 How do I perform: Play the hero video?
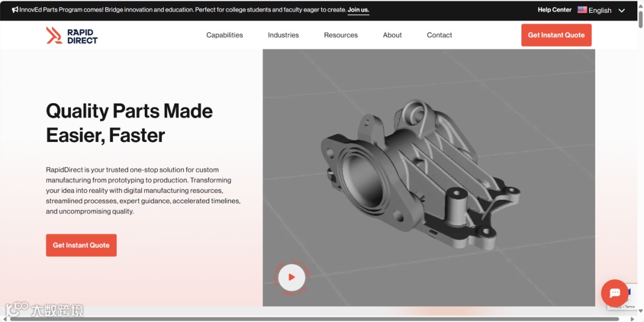[x=292, y=277]
